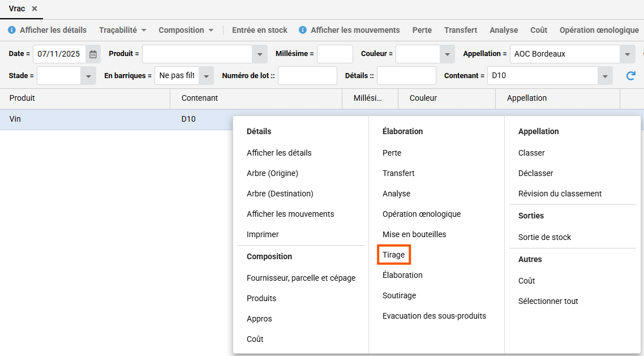Choose Sortie de stock in the menu
The height and width of the screenshot is (356, 644).
pyautogui.click(x=544, y=237)
